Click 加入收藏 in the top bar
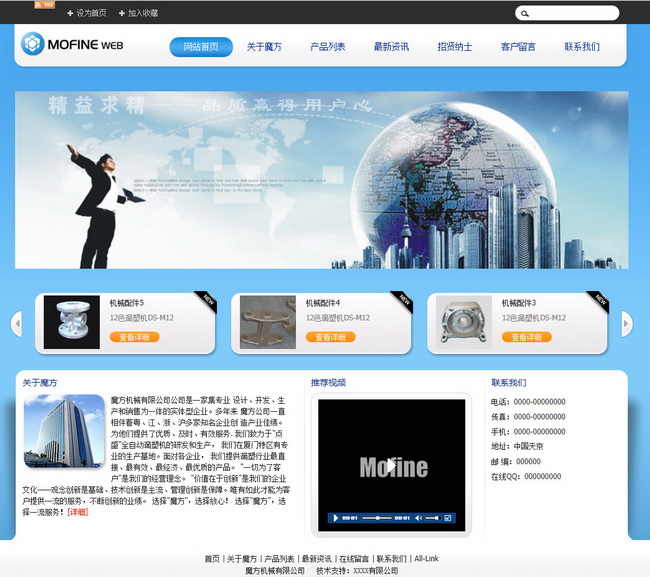650x577 pixels. 138,13
